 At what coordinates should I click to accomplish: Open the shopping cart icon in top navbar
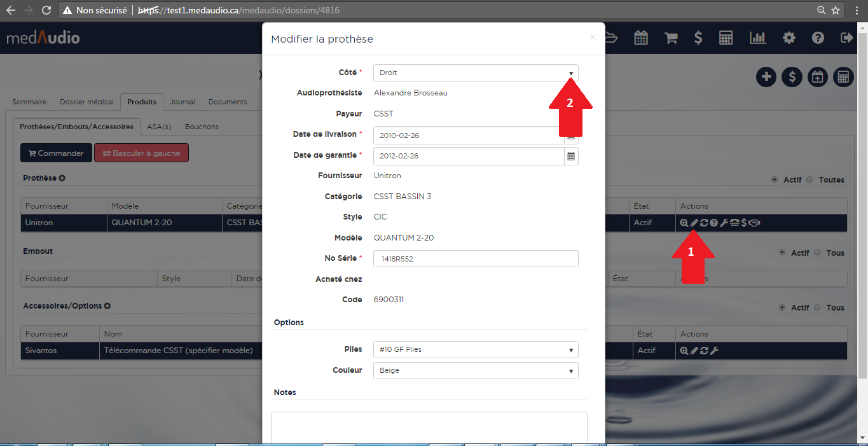point(670,38)
